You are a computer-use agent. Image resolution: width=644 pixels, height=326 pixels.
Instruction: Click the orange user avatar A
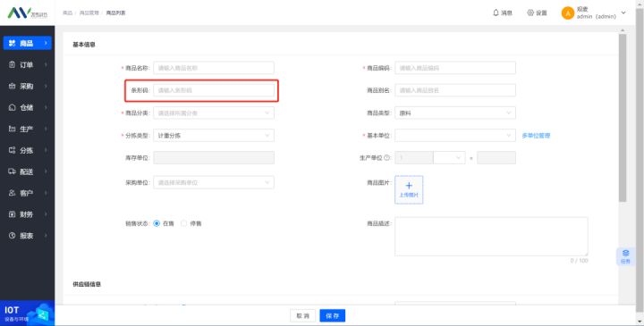pos(568,13)
